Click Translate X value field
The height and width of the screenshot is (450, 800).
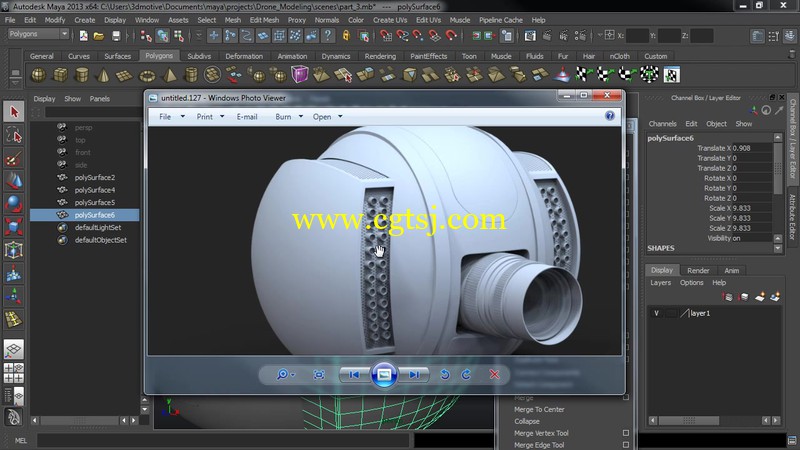[x=752, y=148]
